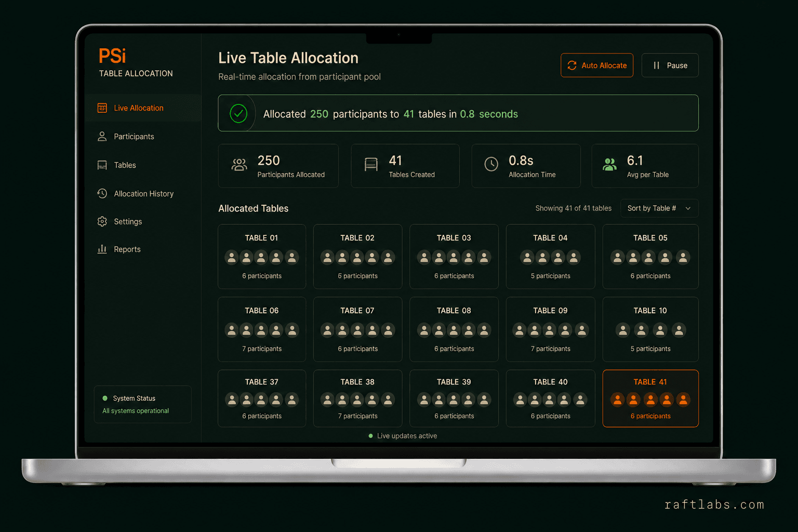The image size is (798, 532).
Task: Click the Allocation History clock icon
Action: pos(102,194)
